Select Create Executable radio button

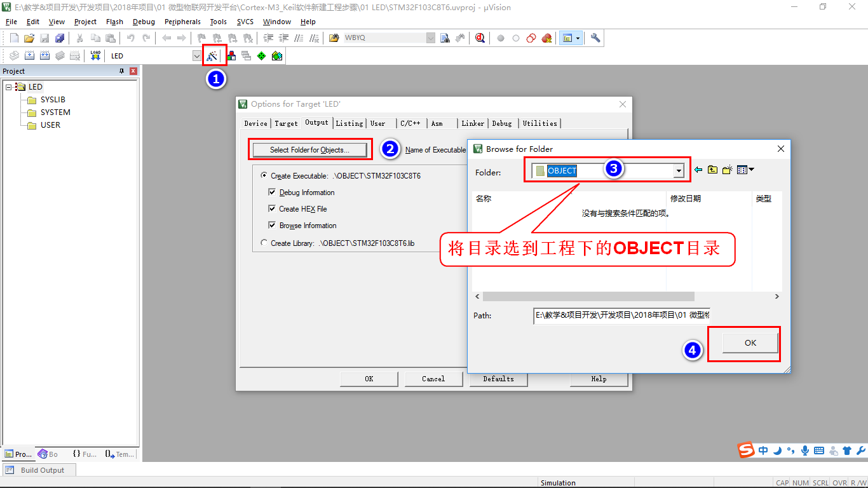coord(264,176)
